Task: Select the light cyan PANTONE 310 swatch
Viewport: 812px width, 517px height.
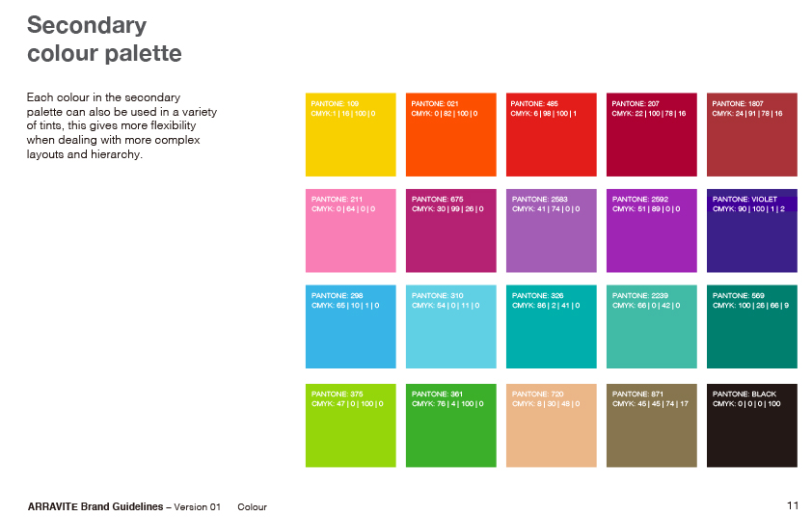Action: click(x=450, y=327)
